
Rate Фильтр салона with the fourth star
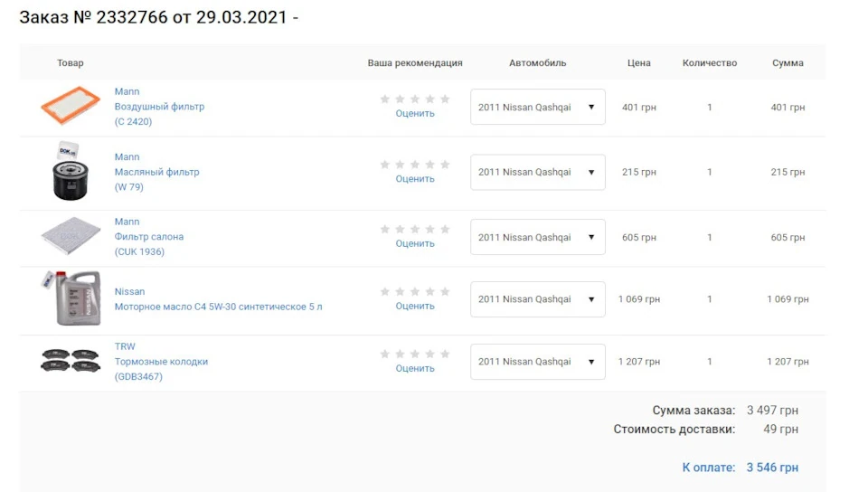pyautogui.click(x=430, y=229)
